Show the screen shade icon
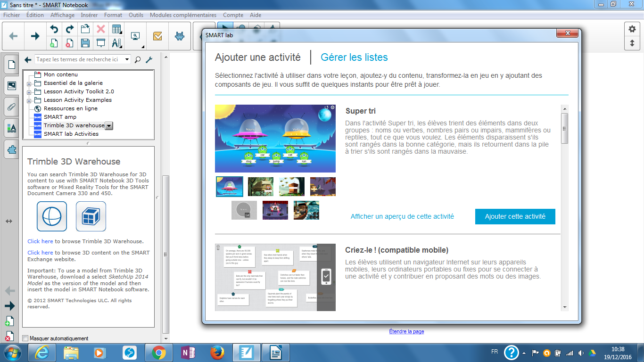This screenshot has width=644, height=362. (x=101, y=43)
